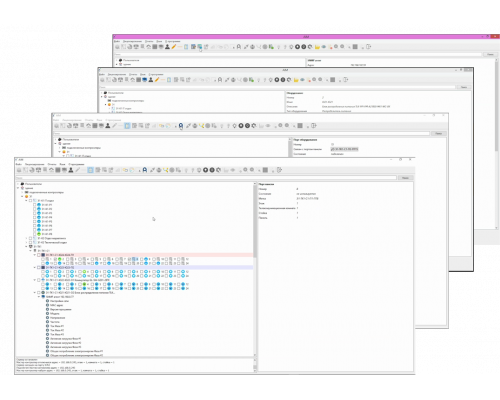Click the orange pencil icon in pink-titled window toolbar
The width and height of the screenshot is (500, 400).
[x=174, y=47]
